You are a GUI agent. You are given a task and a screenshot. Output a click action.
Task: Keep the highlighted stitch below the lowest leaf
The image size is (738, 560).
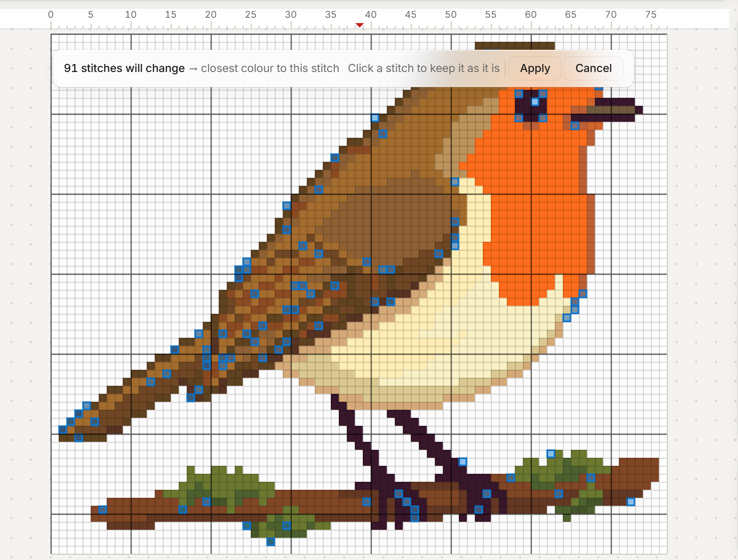[x=271, y=542]
